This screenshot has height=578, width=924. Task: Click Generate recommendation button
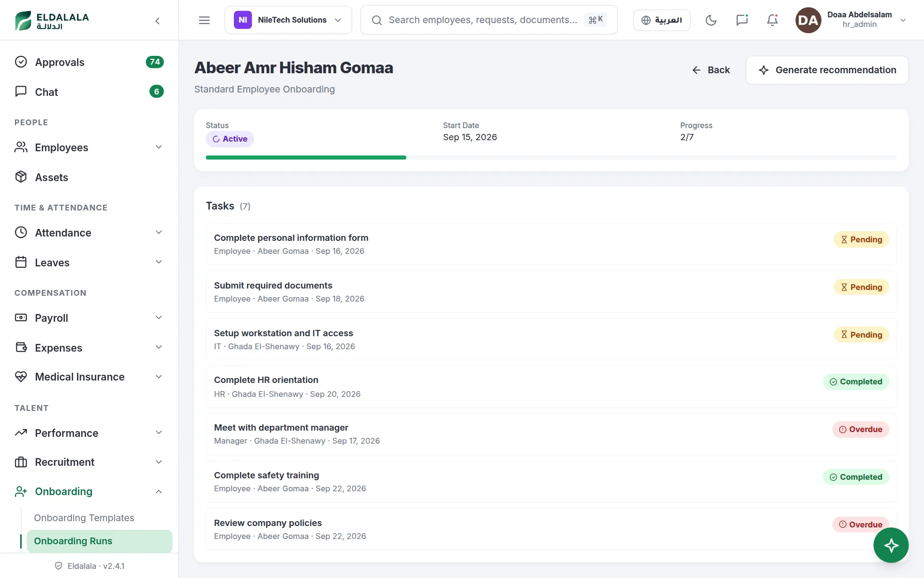[x=827, y=70]
